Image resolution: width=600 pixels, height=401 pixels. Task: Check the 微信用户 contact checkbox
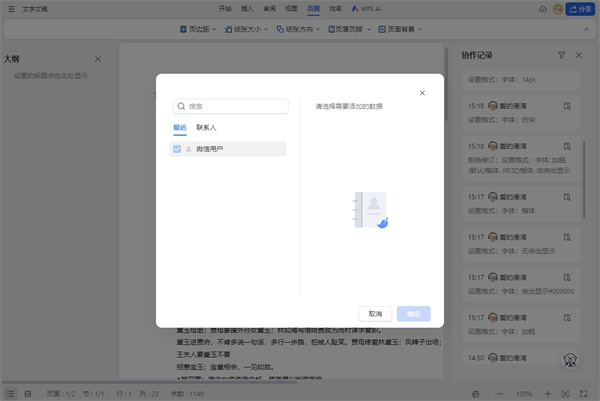coord(177,149)
